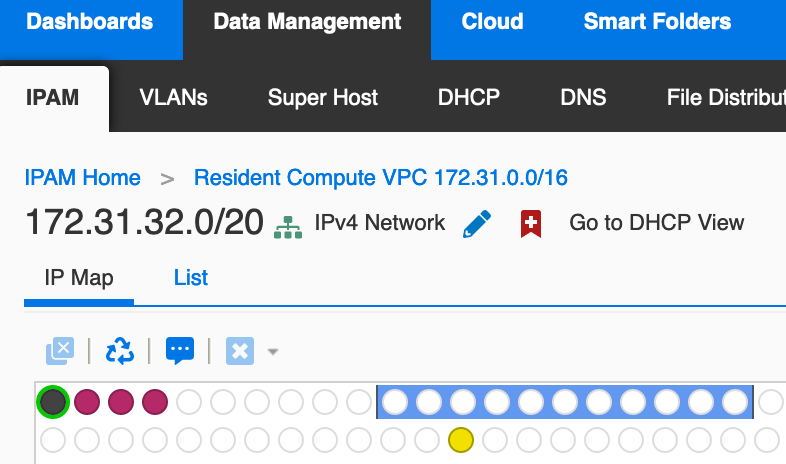786x464 pixels.
Task: Click Go to DHCP View
Action: 656,223
